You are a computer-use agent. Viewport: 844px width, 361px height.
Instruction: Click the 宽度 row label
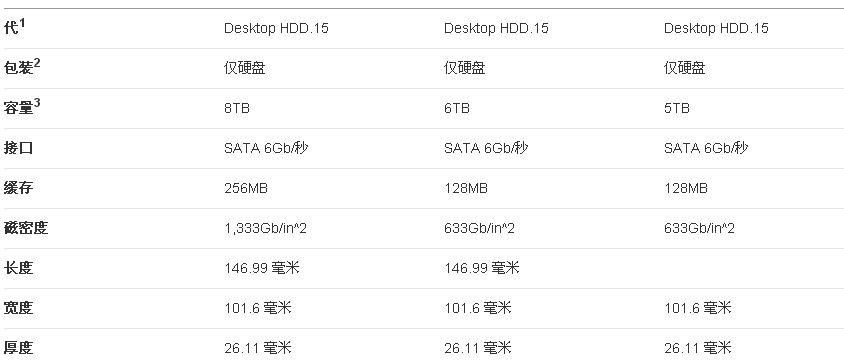coord(18,308)
